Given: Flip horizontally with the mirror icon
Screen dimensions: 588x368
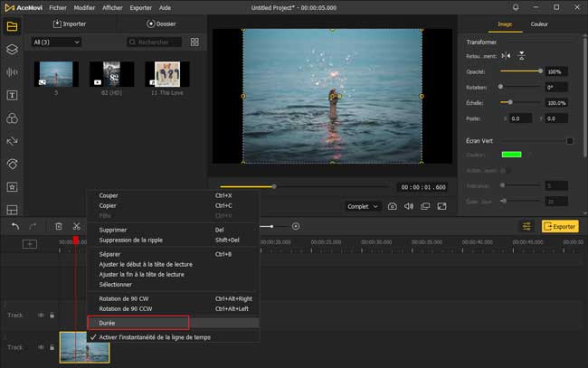Looking at the screenshot, I should tap(506, 56).
